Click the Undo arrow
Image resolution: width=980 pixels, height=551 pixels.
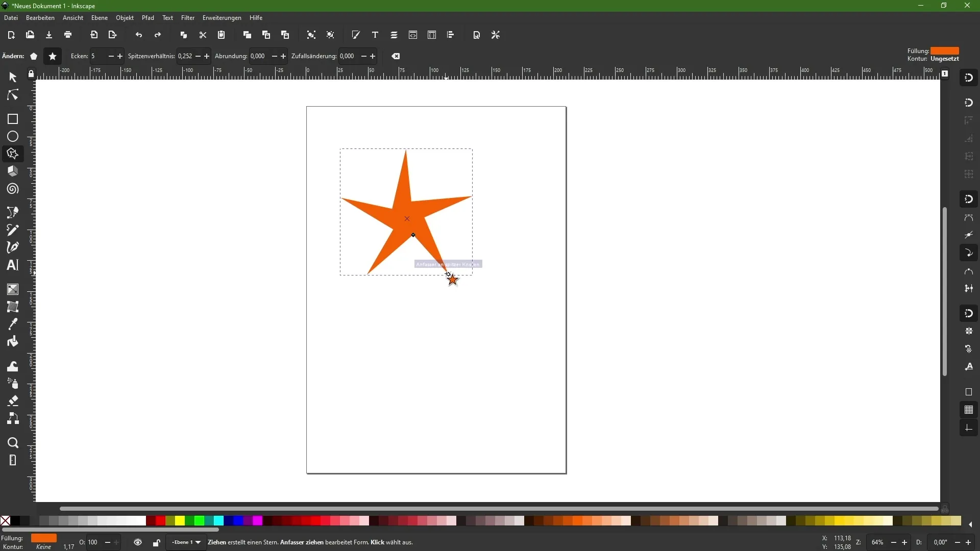click(x=139, y=35)
